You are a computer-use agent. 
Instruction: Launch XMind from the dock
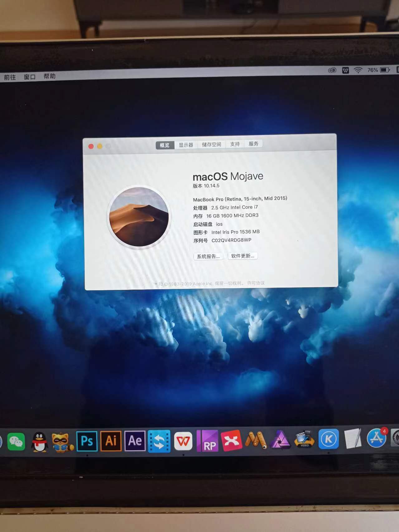pos(232,441)
